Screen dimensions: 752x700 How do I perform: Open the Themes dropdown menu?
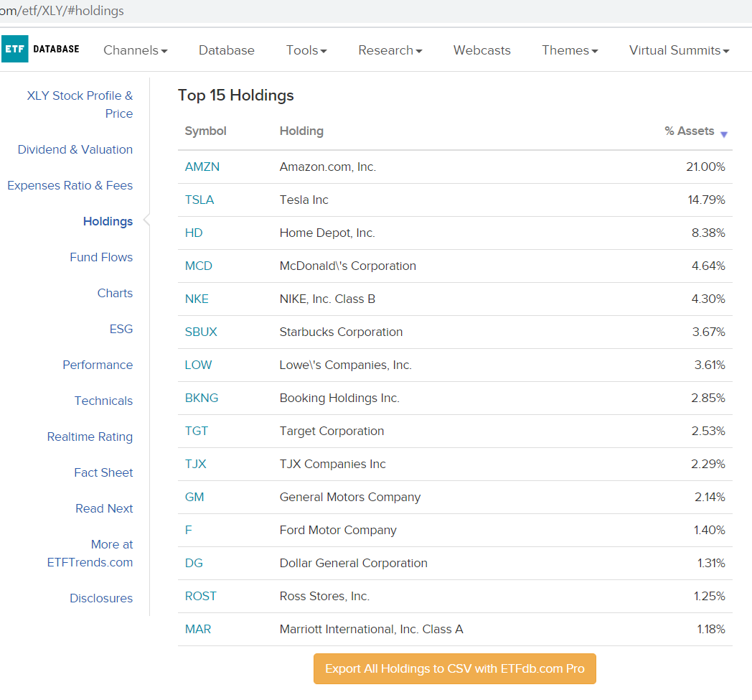click(x=570, y=50)
